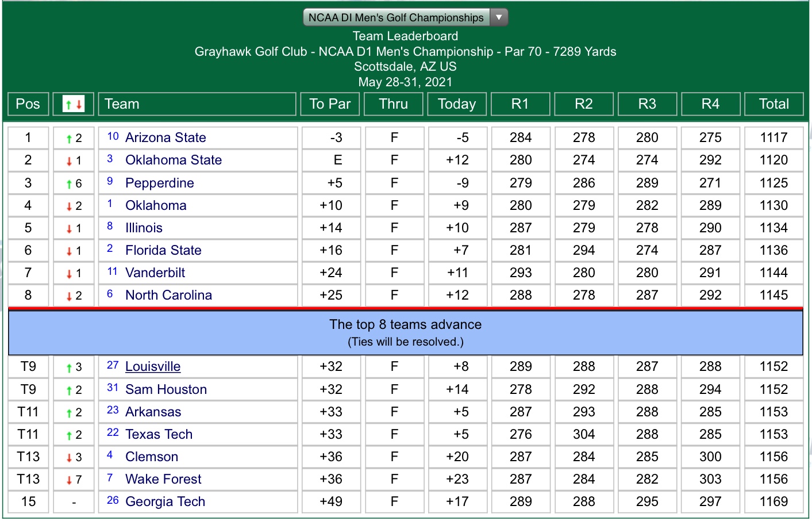Open the Louisville team link
812x521 pixels.
coord(153,367)
